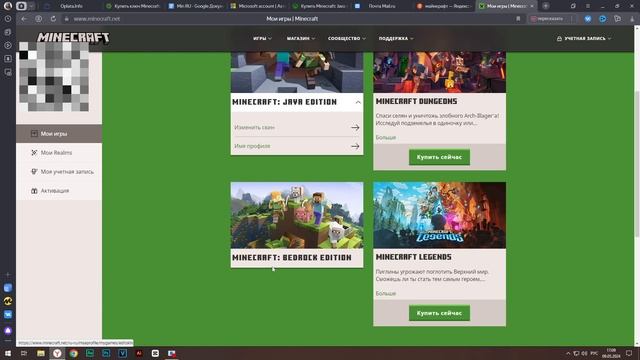The width and height of the screenshot is (640, 360).
Task: Click Купить сейчас for Minecraft Legends
Action: click(439, 313)
